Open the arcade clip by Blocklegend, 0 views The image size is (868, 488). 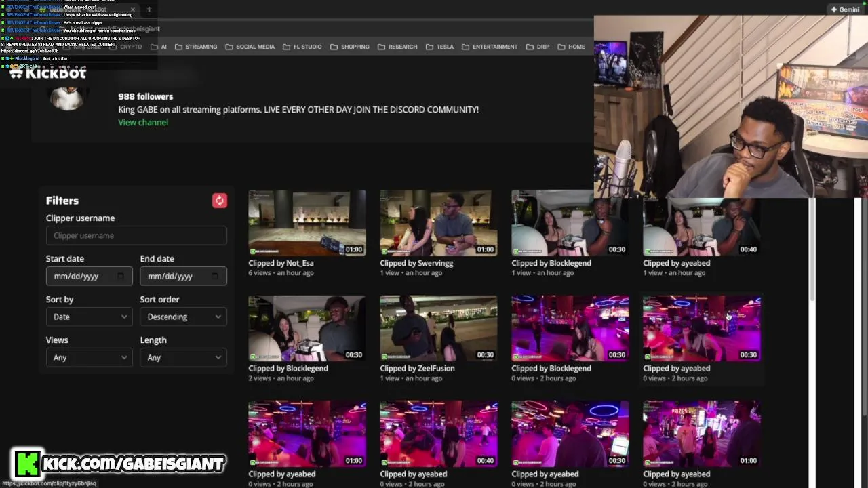(x=570, y=328)
